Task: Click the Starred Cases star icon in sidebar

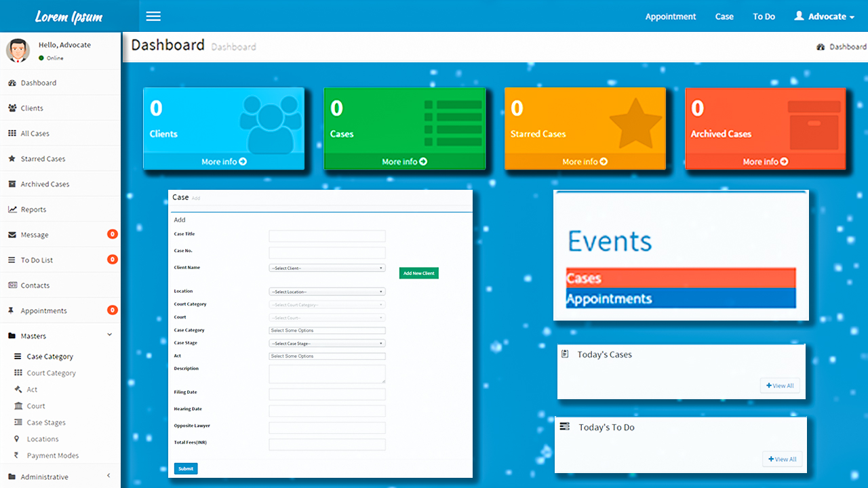Action: point(12,159)
